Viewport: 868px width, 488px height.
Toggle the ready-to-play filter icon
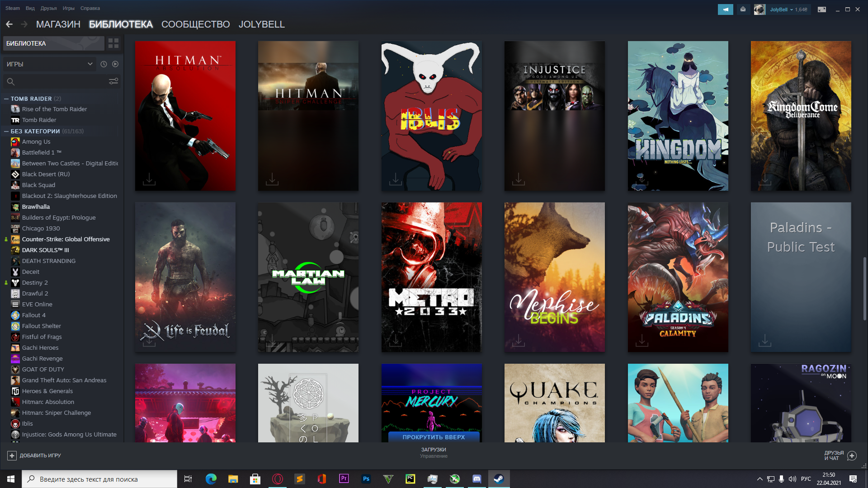(x=115, y=64)
